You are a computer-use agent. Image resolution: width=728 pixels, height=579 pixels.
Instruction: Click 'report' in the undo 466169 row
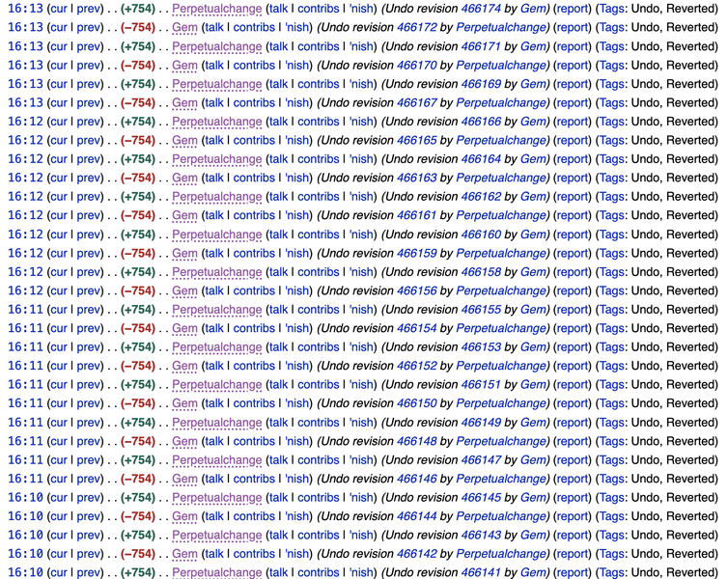(x=572, y=84)
